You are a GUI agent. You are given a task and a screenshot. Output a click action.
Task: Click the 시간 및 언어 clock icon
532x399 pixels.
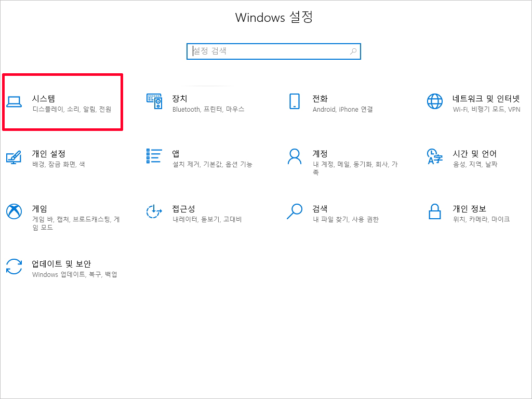[435, 156]
